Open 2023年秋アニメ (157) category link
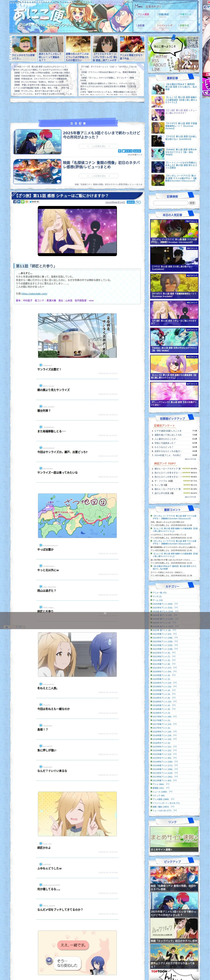 tap(163, 626)
